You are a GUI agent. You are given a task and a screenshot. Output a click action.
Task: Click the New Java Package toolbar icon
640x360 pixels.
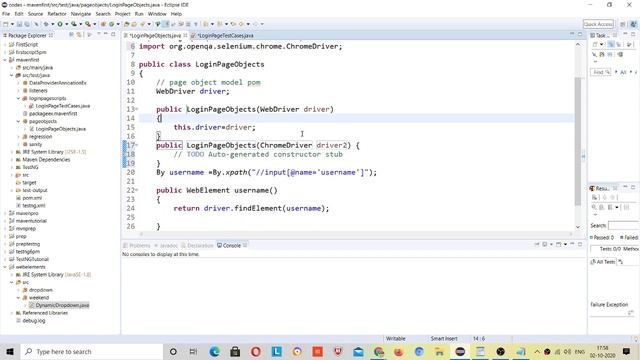[103, 24]
